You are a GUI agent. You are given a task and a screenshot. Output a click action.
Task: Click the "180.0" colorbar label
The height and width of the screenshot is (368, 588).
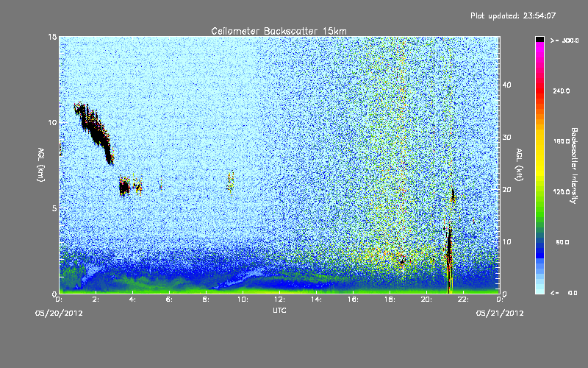point(562,141)
